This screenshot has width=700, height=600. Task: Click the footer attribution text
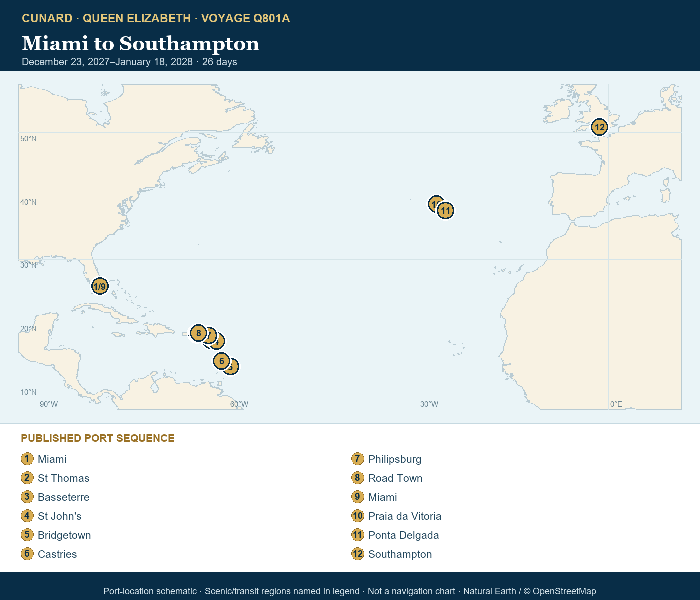point(350,591)
